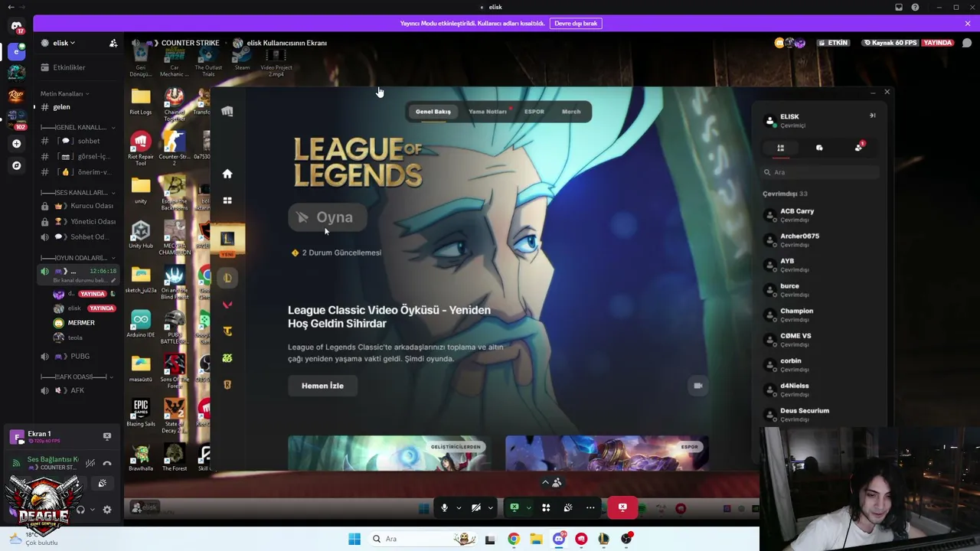The image size is (980, 551).
Task: Click the Riot fist logo in sidebar
Action: click(x=227, y=112)
